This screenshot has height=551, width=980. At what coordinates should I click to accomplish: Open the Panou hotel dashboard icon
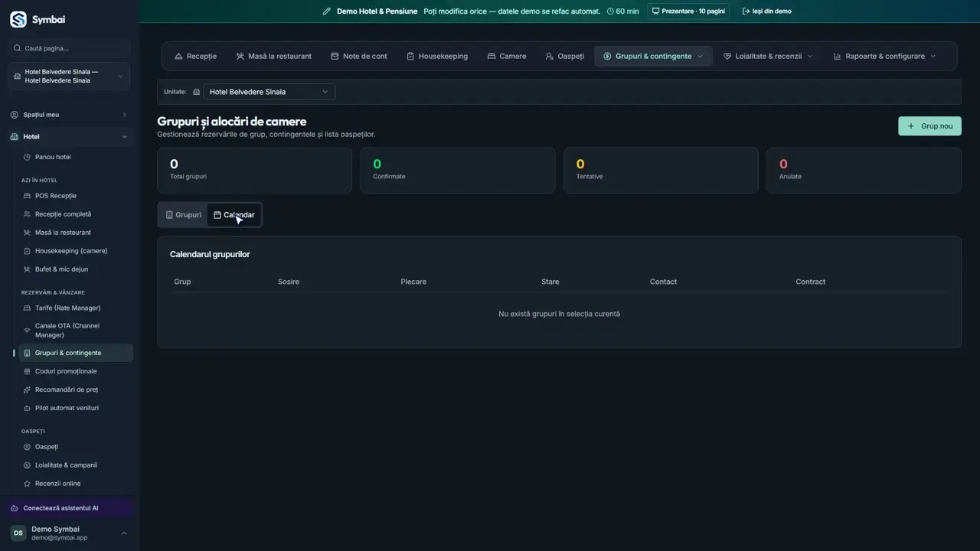[x=27, y=157]
